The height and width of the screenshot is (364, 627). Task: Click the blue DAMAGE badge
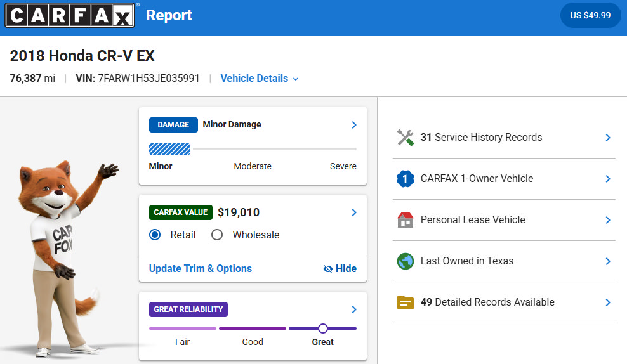173,125
